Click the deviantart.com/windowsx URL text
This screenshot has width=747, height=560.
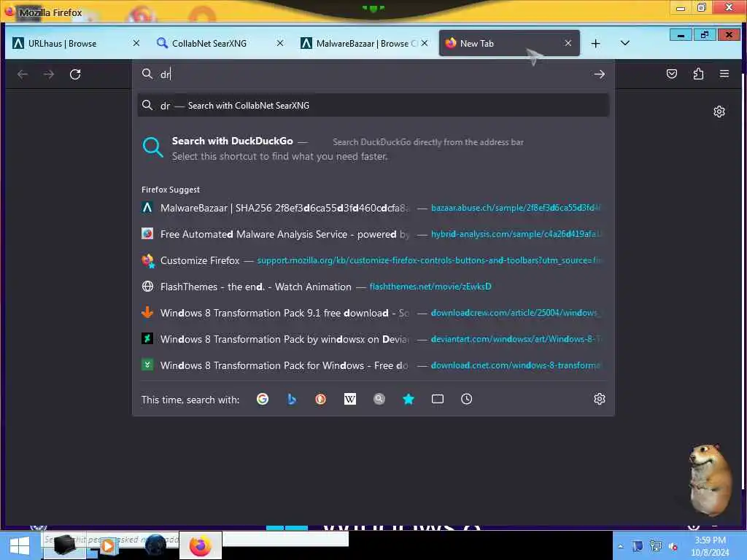(x=516, y=339)
